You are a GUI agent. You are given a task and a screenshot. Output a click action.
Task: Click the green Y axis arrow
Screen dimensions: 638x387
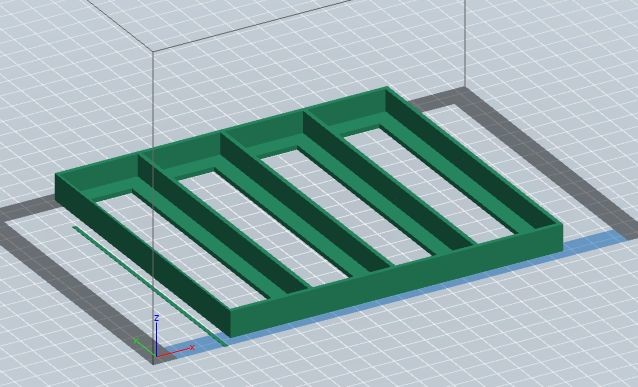click(145, 346)
